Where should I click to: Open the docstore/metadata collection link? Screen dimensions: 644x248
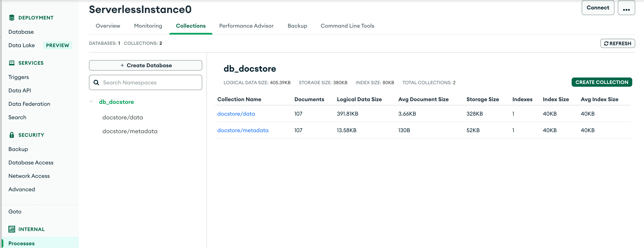point(242,130)
